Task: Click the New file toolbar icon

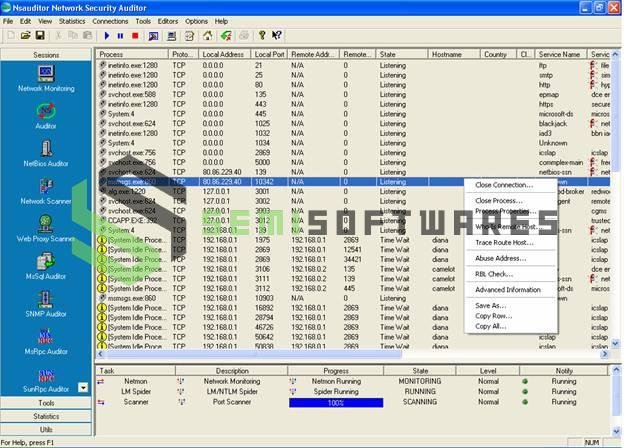Action: (x=11, y=35)
